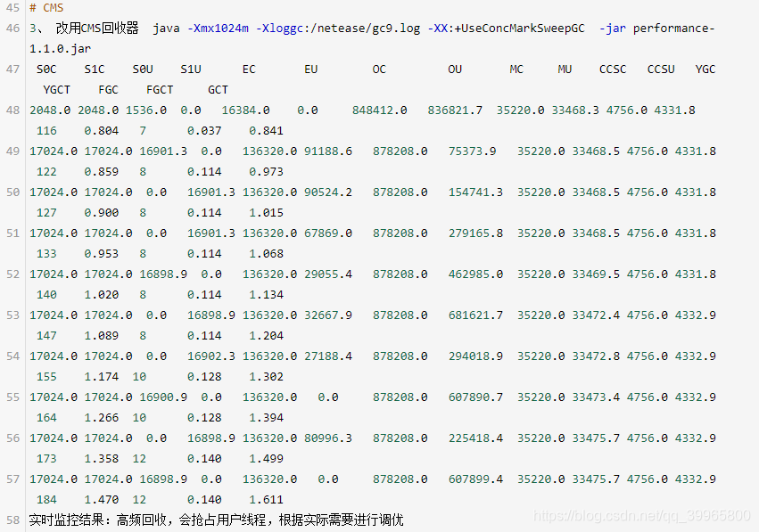The image size is (759, 532).
Task: Click the FGCT value 0.037
Action: pos(204,131)
